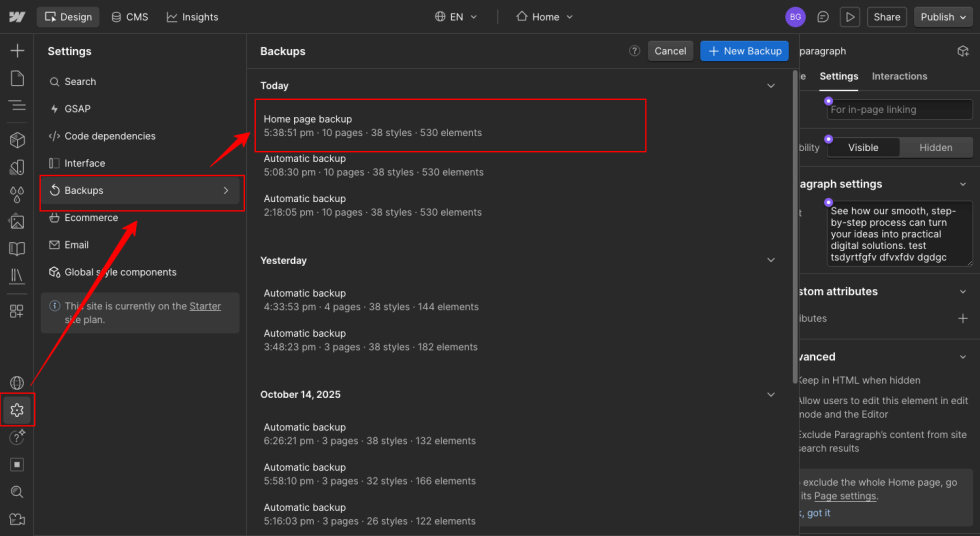The image size is (980, 536).
Task: Click the Audits square icon in sidebar
Action: point(17,465)
